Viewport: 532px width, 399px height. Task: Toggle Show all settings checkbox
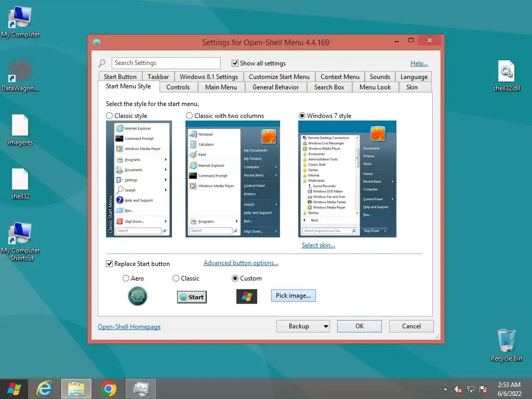235,63
